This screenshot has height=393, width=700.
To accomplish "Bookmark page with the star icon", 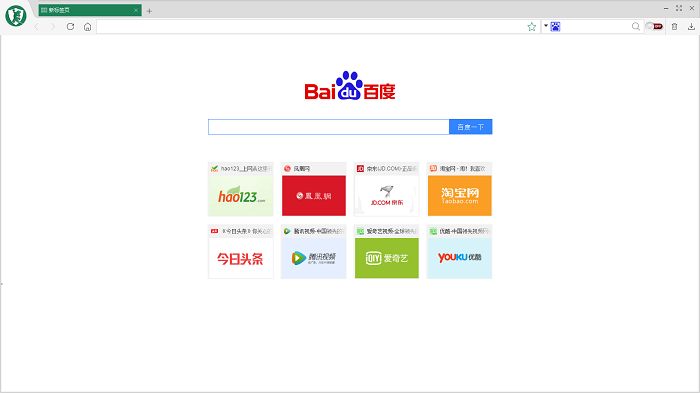I will click(531, 27).
